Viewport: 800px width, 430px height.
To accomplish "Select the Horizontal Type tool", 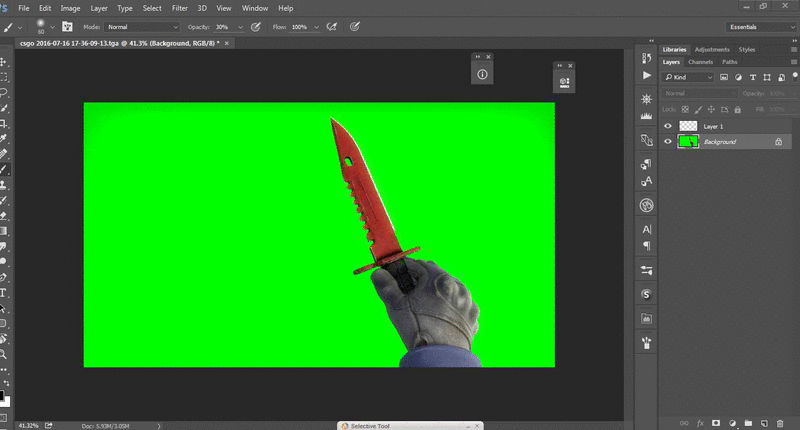I will click(x=3, y=292).
